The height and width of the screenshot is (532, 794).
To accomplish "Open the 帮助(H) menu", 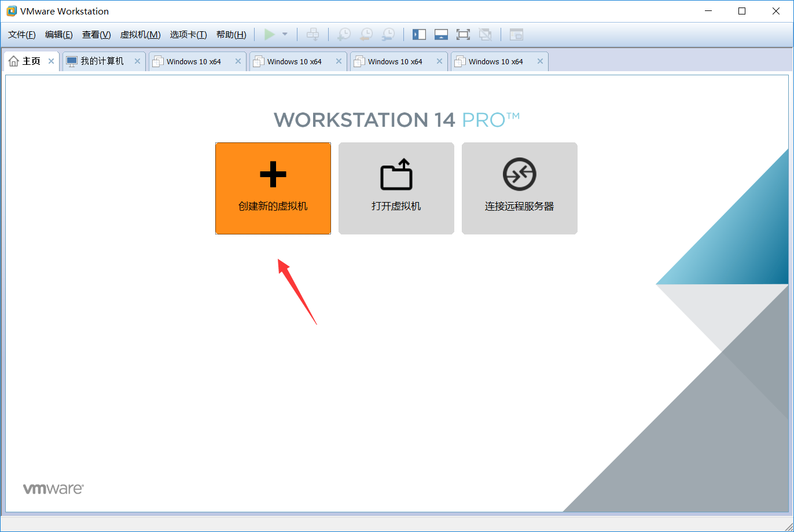I will 231,35.
